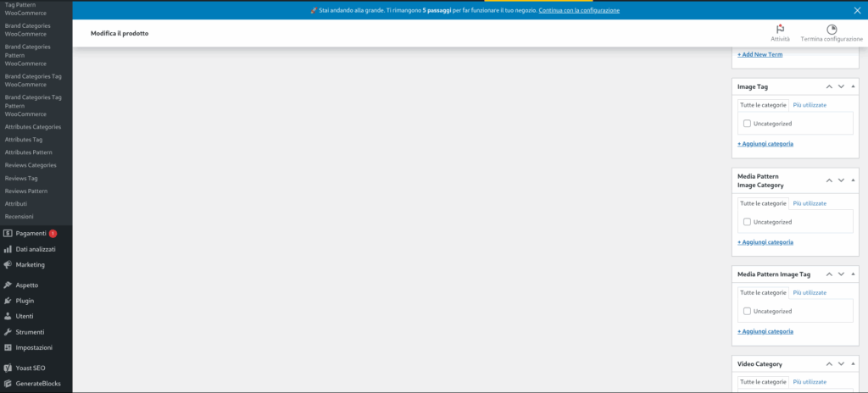
Task: Open Attributes Pattern submenu item
Action: pyautogui.click(x=28, y=152)
